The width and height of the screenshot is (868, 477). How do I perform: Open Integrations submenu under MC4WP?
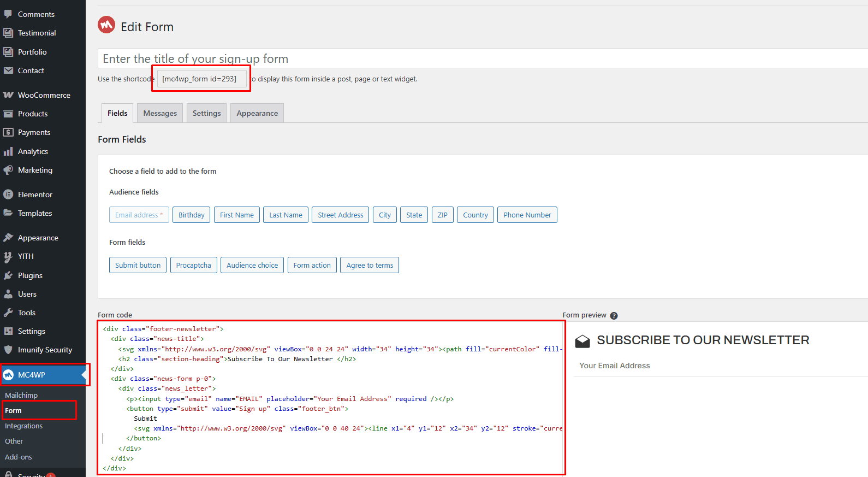(x=23, y=426)
